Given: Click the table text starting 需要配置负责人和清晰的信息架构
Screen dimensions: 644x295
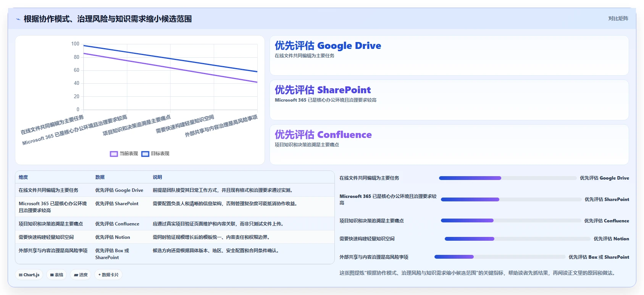Looking at the screenshot, I should coord(225,204).
